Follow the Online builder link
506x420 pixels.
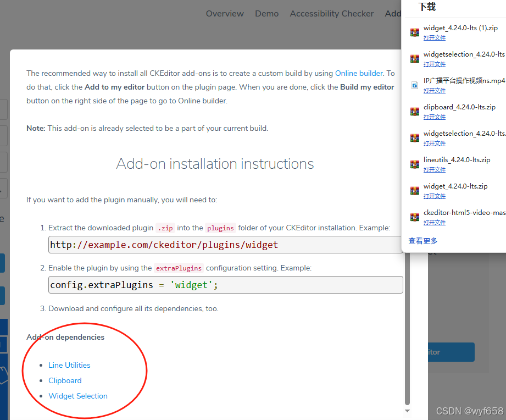click(359, 73)
